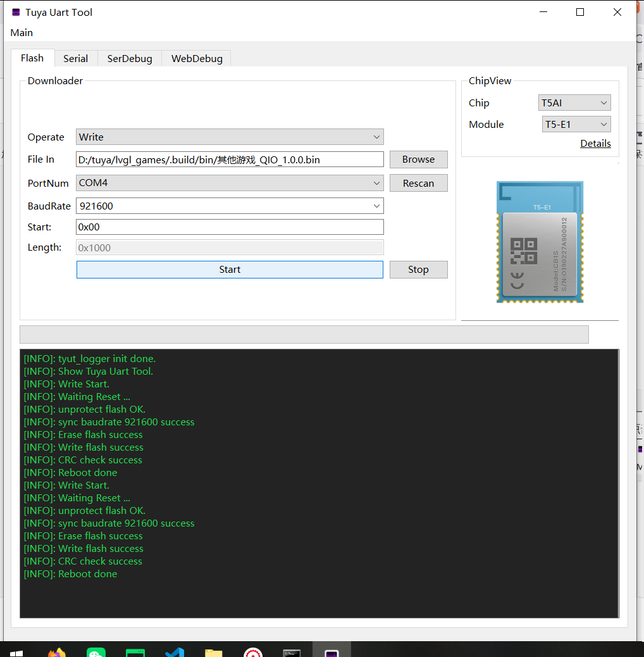Viewport: 644px width, 657px height.
Task: Click 'tyut_logger init done.' log line
Action: [x=90, y=359]
